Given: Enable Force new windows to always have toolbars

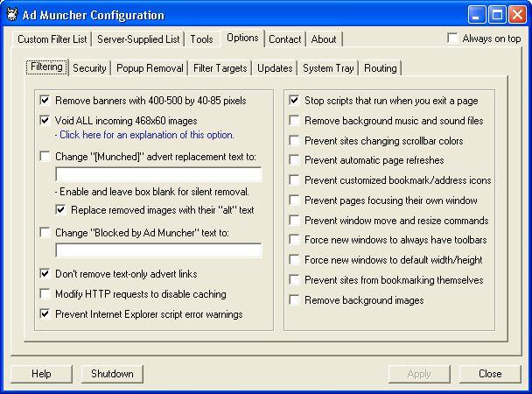Looking at the screenshot, I should click(294, 240).
